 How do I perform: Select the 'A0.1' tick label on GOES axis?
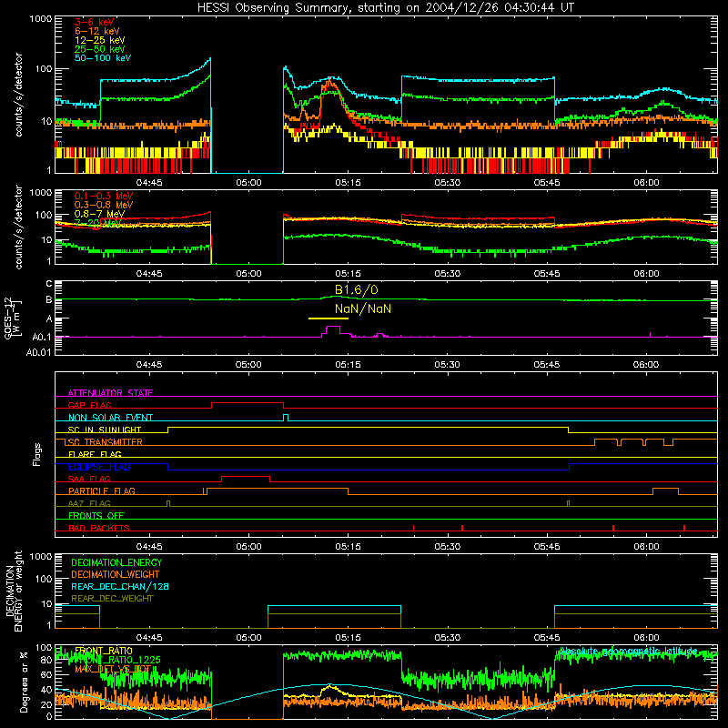point(42,338)
